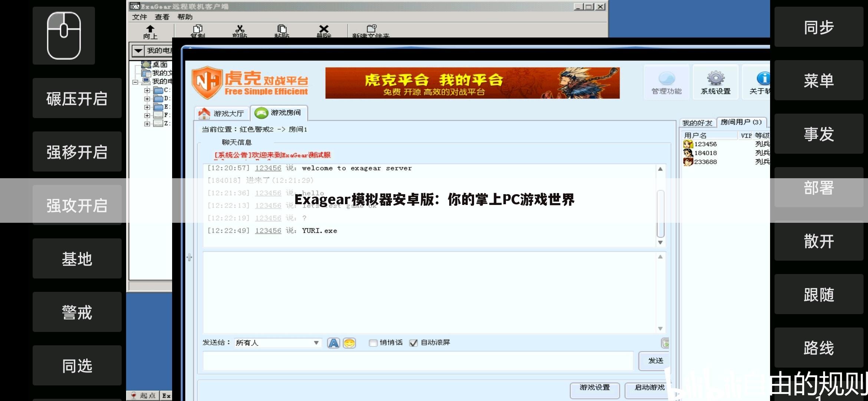The image size is (868, 401).
Task: Toggle 碾压开启 button
Action: coord(77,98)
